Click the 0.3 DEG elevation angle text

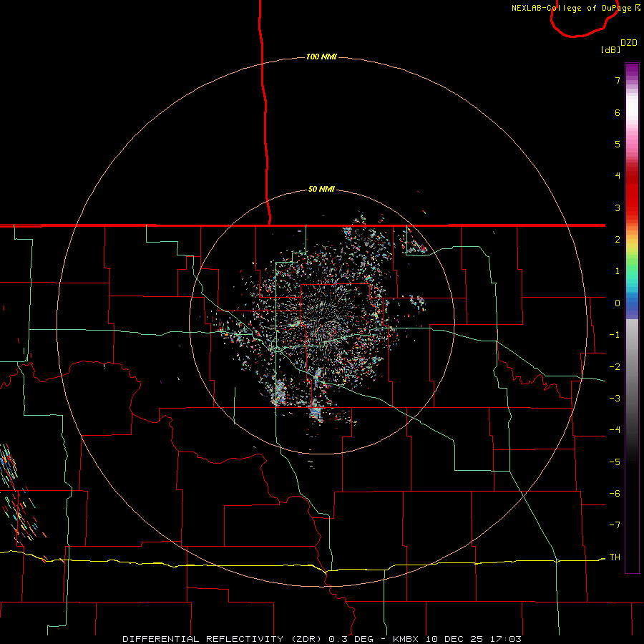(x=351, y=639)
